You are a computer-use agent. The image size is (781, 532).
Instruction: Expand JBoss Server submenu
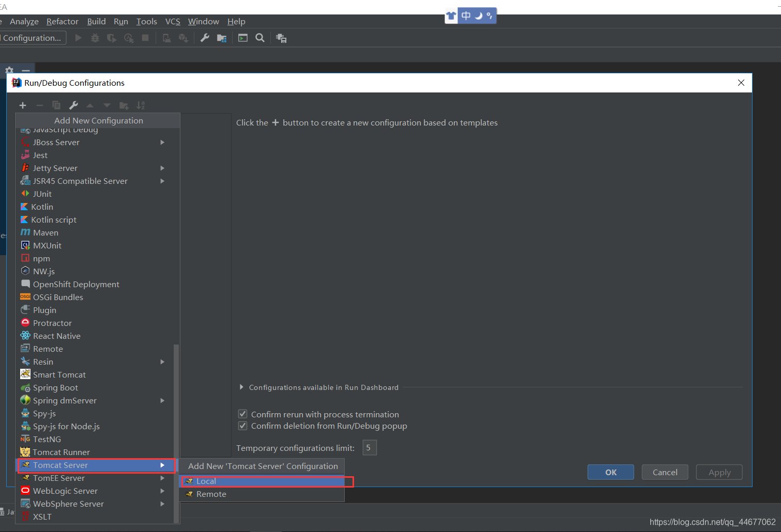click(x=162, y=142)
